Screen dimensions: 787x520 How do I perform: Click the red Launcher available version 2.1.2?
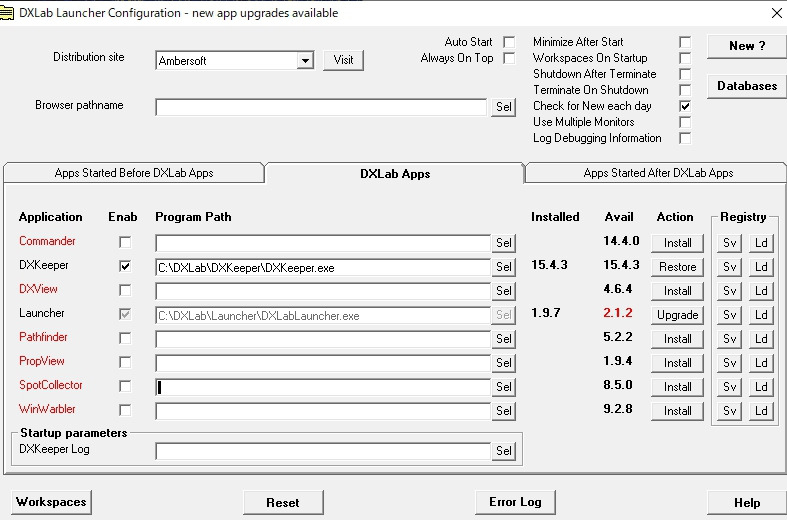pos(618,313)
